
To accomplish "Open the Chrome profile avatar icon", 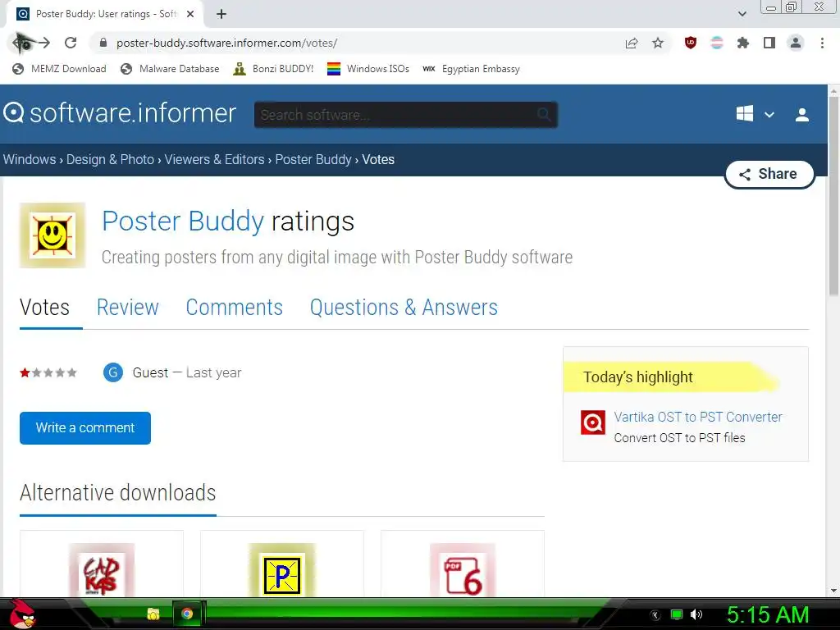I will pos(796,43).
